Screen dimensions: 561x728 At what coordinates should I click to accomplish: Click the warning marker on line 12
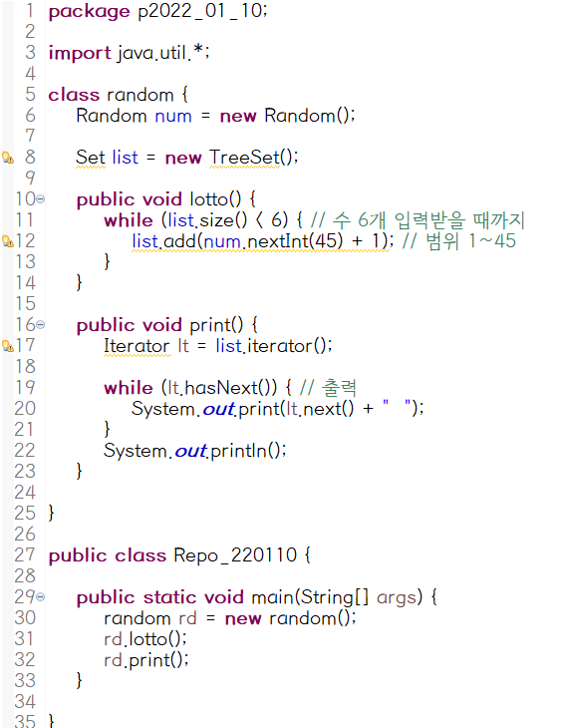8,241
